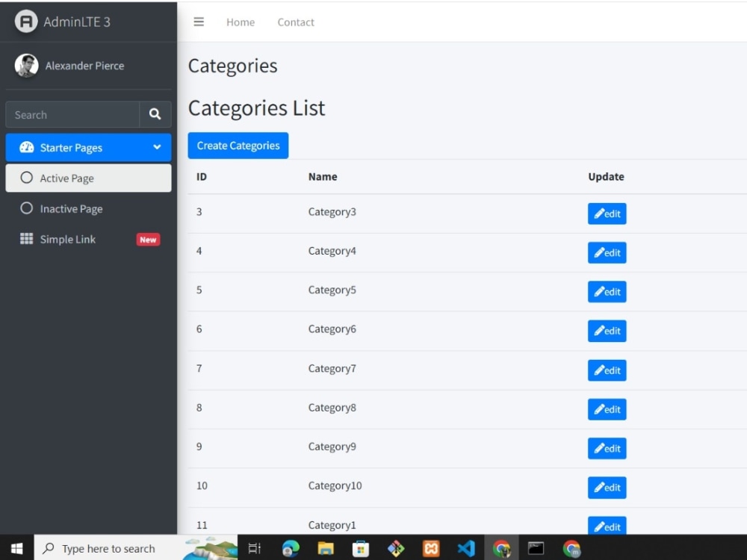The width and height of the screenshot is (747, 560).
Task: Click the circle icon beside Inactive Page
Action: 27,208
